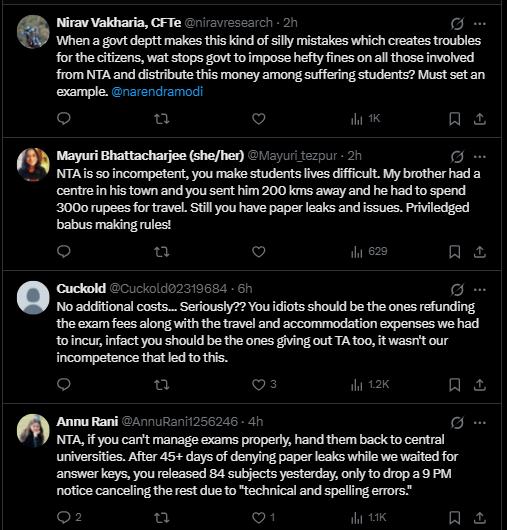Image resolution: width=507 pixels, height=530 pixels.
Task: Open the @narendramodi mention link
Action: coord(157,92)
